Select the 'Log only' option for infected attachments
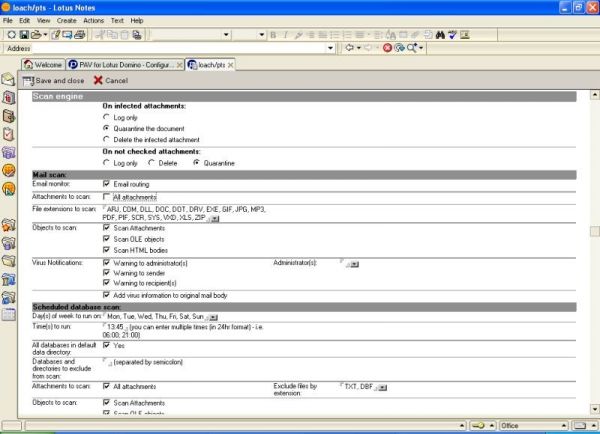The width and height of the screenshot is (600, 434). [107, 116]
